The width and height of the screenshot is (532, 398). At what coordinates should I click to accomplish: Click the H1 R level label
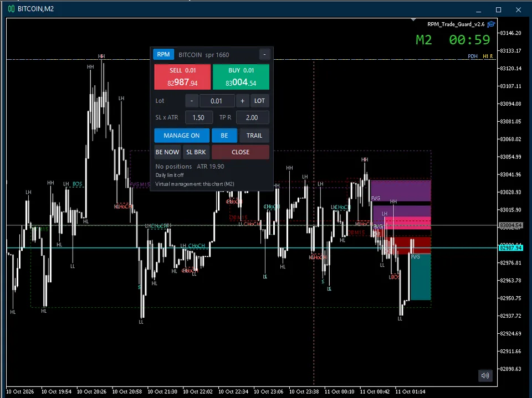click(488, 56)
